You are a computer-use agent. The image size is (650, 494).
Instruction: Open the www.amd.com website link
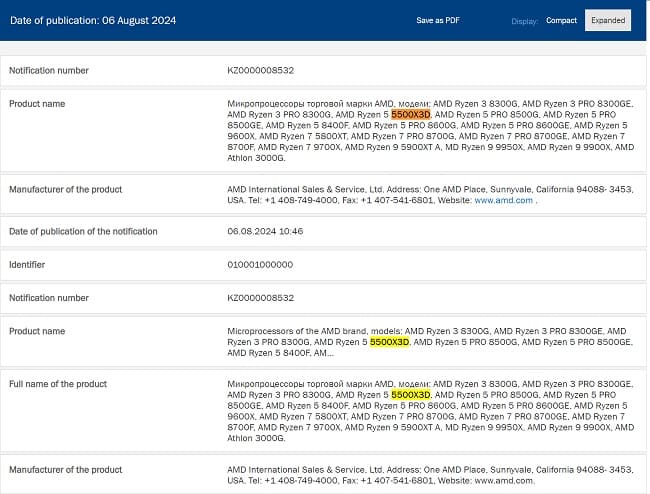pyautogui.click(x=504, y=200)
